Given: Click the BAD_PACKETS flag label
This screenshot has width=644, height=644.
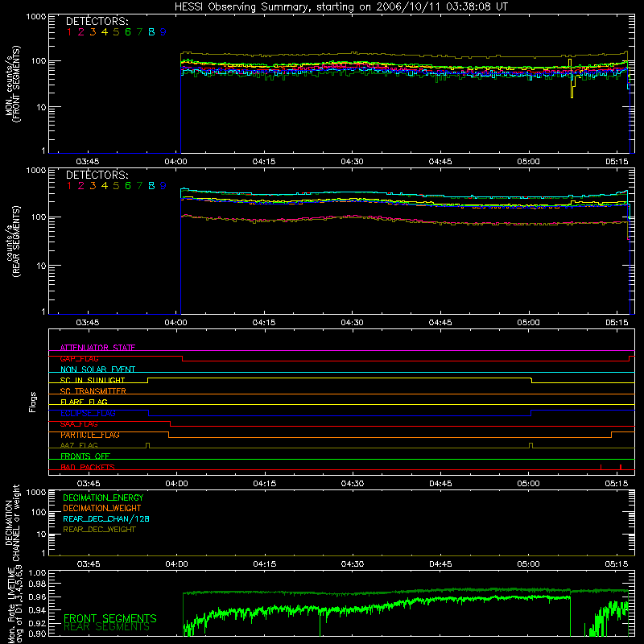Looking at the screenshot, I should tap(88, 467).
